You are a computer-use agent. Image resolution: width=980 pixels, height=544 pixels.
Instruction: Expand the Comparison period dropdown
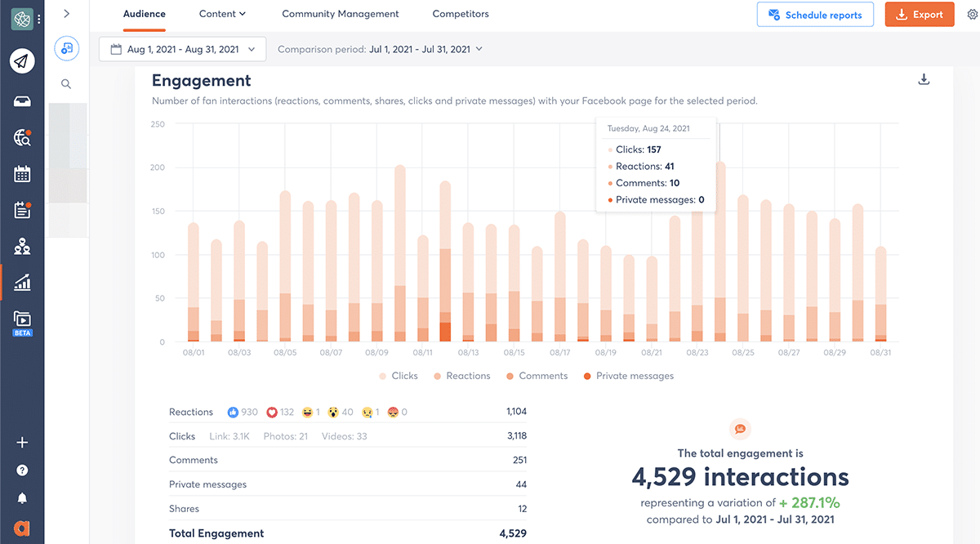(x=380, y=49)
